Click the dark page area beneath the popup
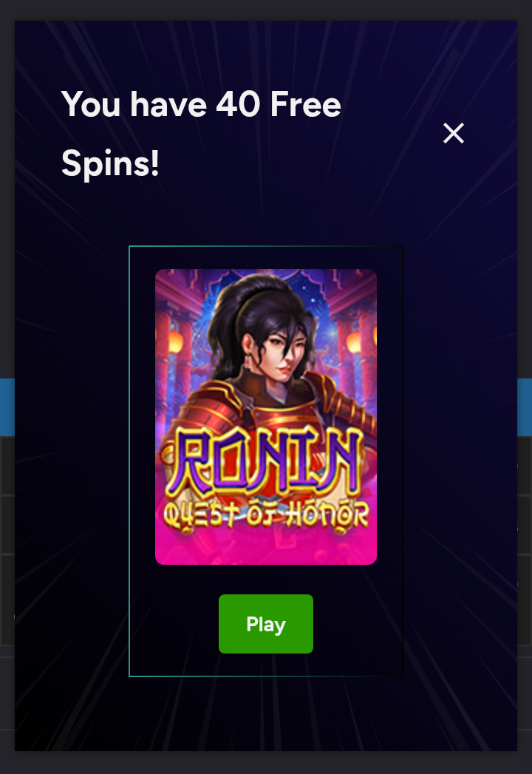Screen dimensions: 532x774 [266, 763]
